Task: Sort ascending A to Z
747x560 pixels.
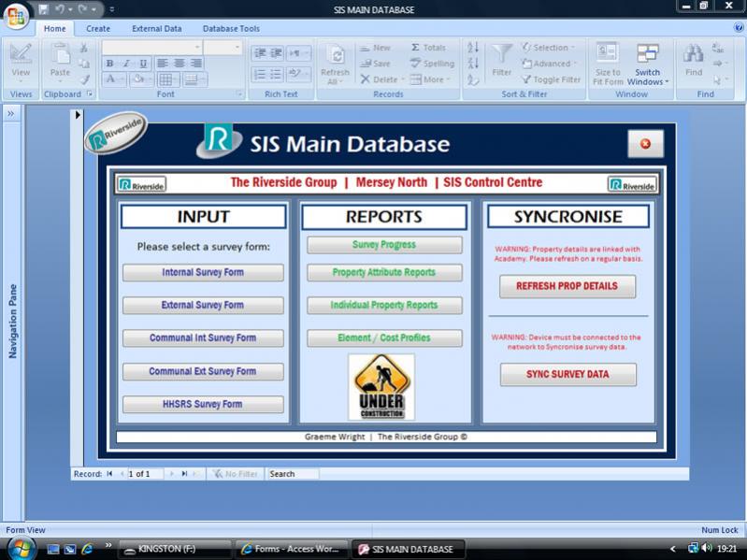Action: point(472,47)
